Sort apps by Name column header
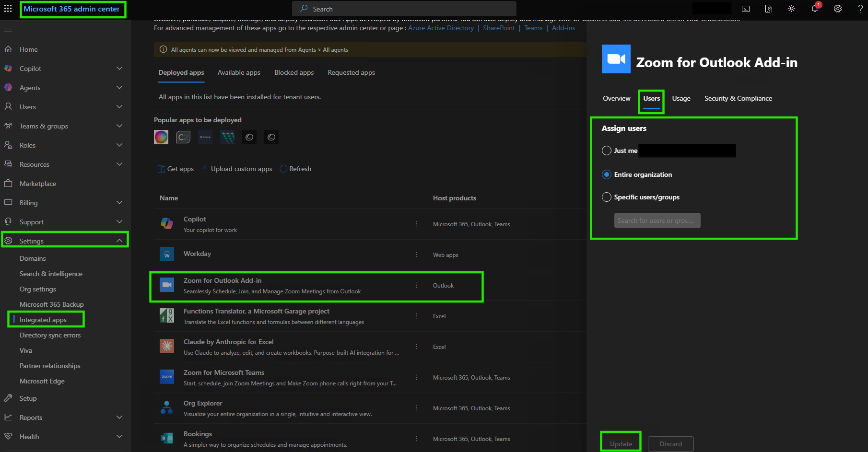The width and height of the screenshot is (868, 452). [169, 198]
